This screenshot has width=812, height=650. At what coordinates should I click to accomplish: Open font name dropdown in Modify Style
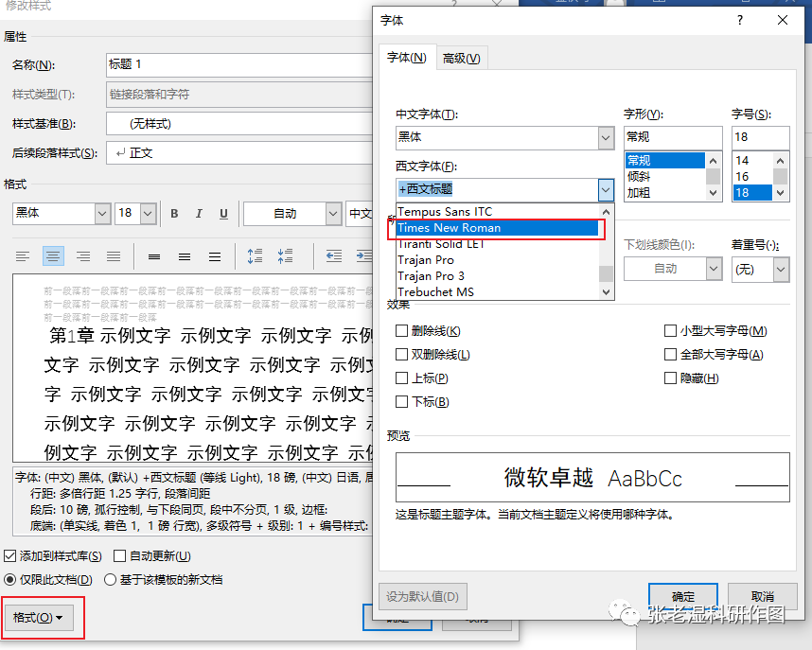click(102, 214)
